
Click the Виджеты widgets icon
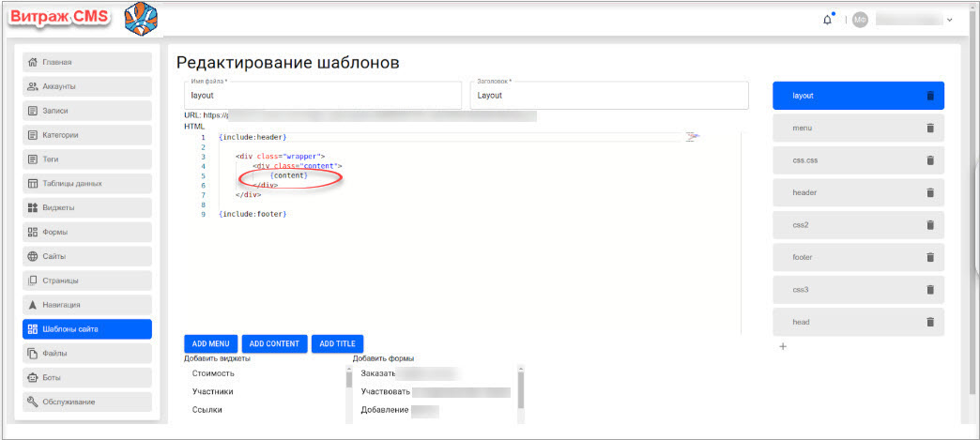pyautogui.click(x=33, y=207)
